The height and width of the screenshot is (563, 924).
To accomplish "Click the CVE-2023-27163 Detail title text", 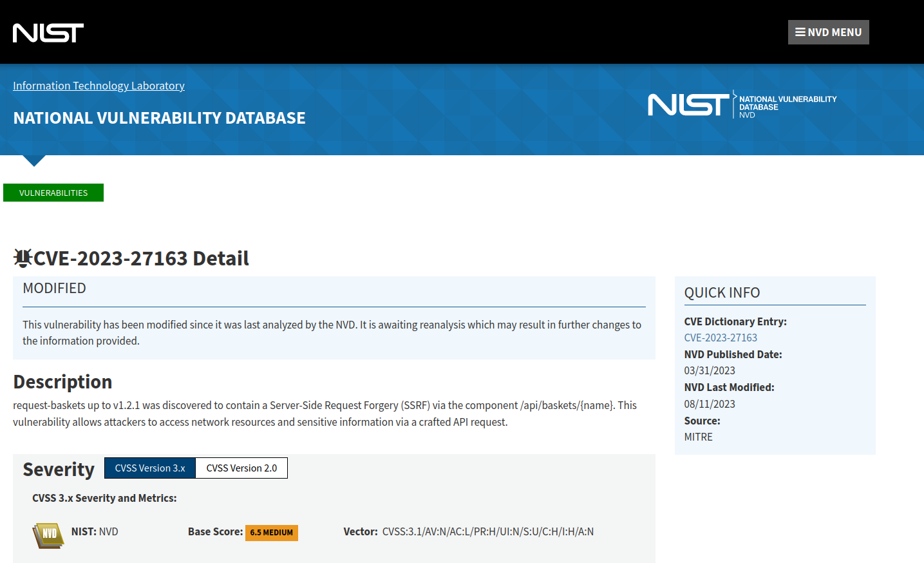I will [141, 258].
